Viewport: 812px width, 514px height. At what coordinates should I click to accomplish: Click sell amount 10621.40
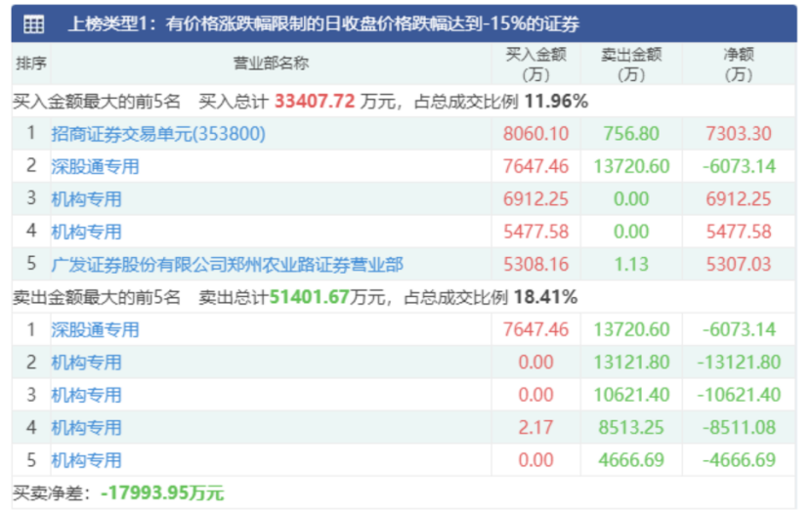(631, 395)
